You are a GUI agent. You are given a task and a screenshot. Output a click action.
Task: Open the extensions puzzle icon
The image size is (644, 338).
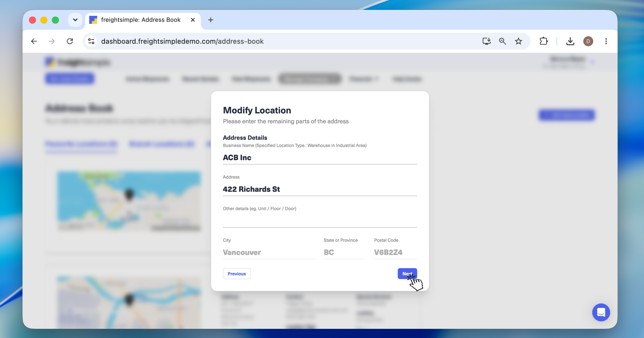click(544, 41)
